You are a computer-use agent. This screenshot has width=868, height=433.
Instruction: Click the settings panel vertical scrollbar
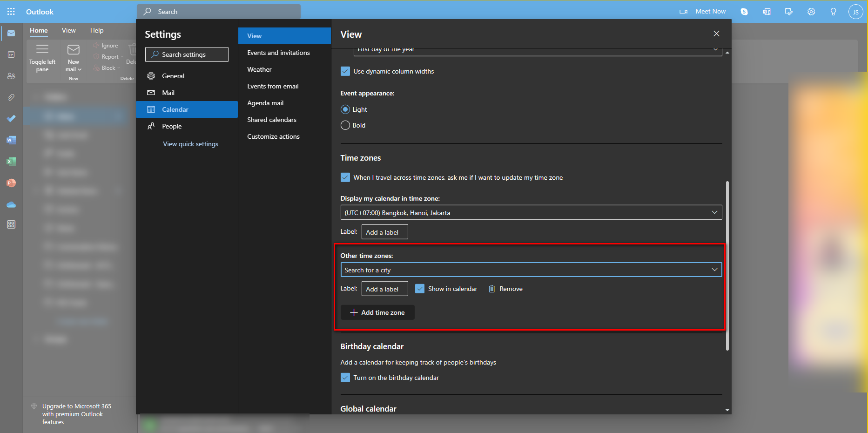coord(727,265)
